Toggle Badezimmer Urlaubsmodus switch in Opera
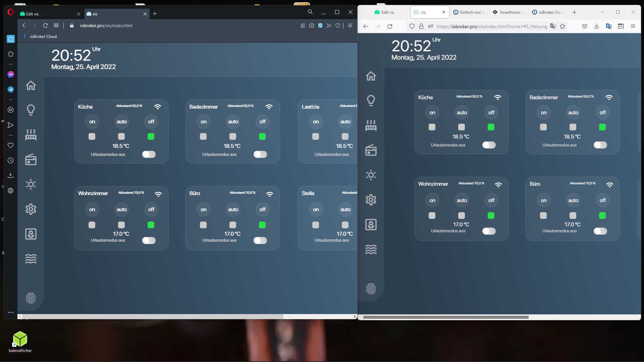This screenshot has width=644, height=362. (x=260, y=154)
